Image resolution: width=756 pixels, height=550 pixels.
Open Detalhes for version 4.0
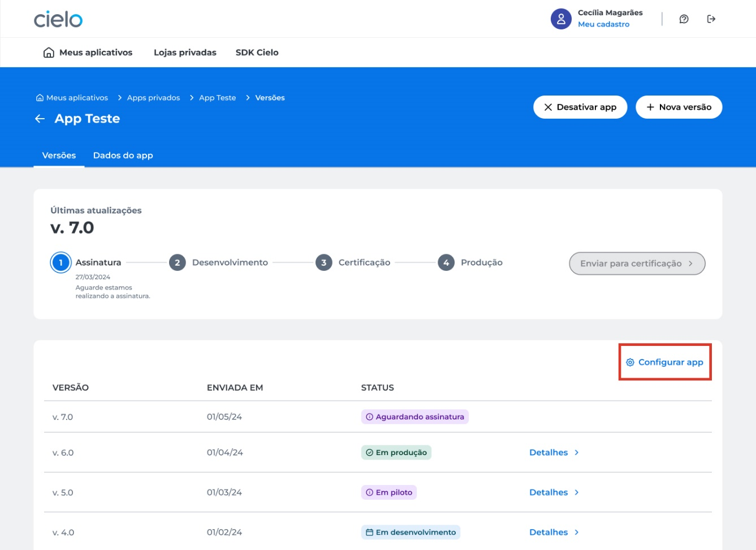tap(554, 532)
